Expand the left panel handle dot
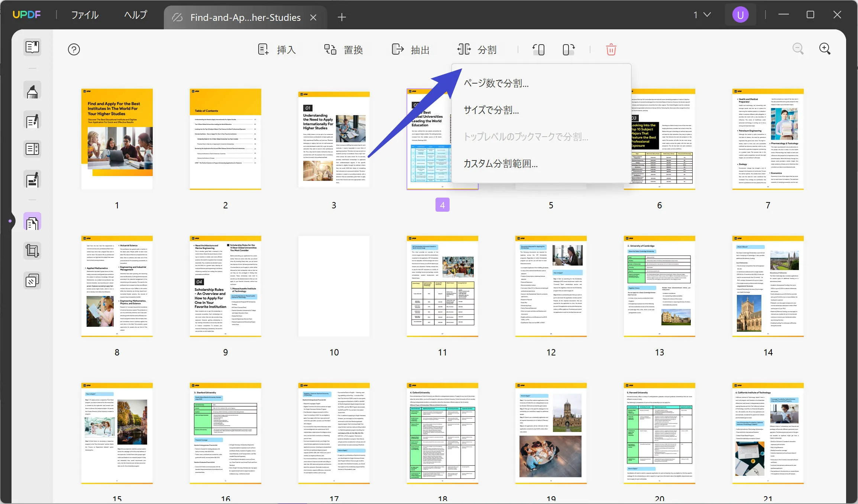 [x=10, y=221]
